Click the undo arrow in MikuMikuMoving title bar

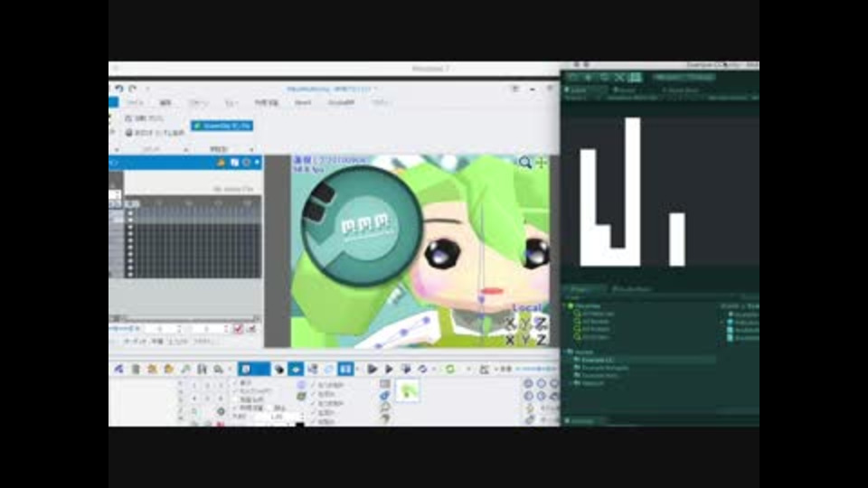[119, 89]
